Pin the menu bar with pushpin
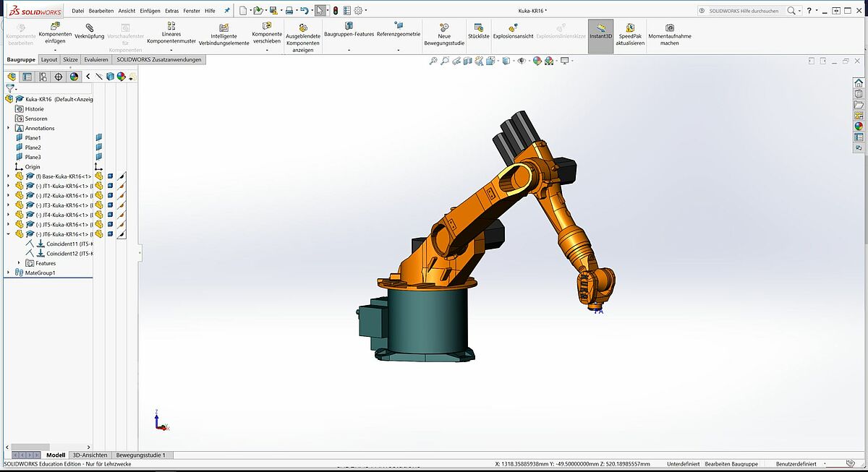The width and height of the screenshot is (868, 472). click(227, 11)
